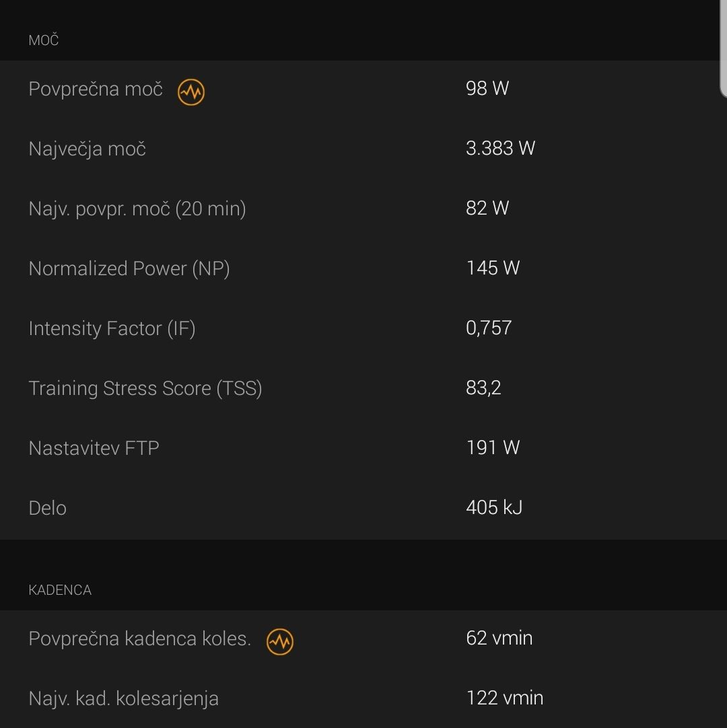Open the Nastavitev FTP setting label
Image resolution: width=727 pixels, height=728 pixels.
pyautogui.click(x=94, y=448)
